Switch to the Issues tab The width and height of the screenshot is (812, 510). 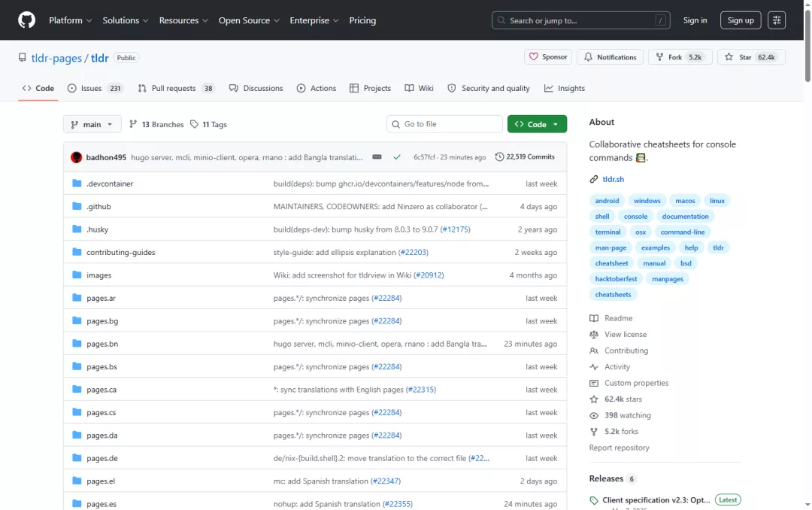point(94,88)
